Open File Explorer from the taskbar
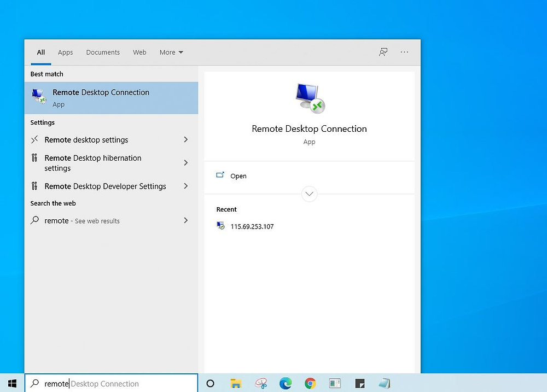Viewport: 547px width, 392px height. pos(236,384)
